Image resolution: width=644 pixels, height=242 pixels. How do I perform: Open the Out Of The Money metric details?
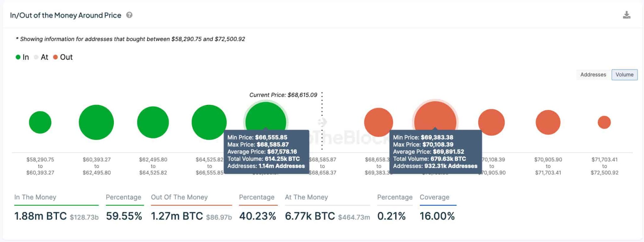tap(180, 197)
